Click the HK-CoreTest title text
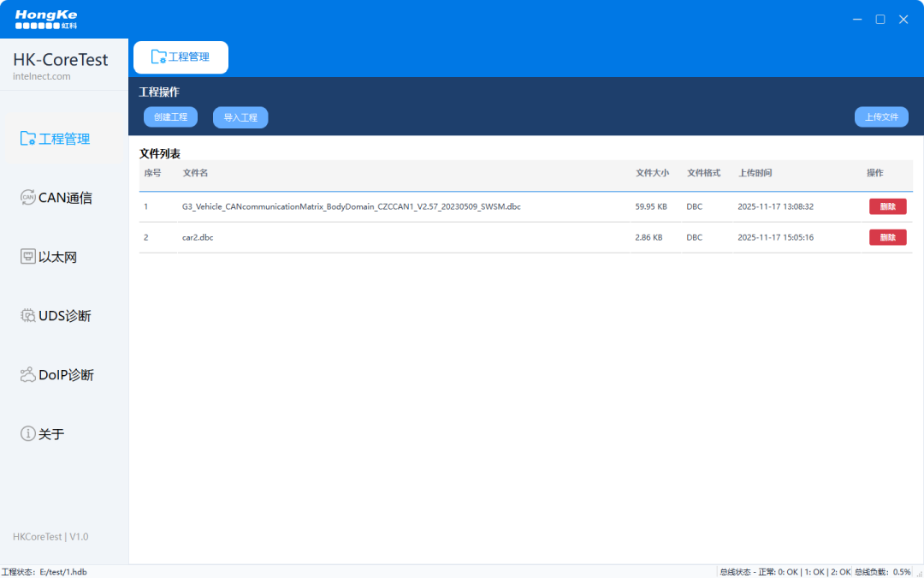 point(61,60)
